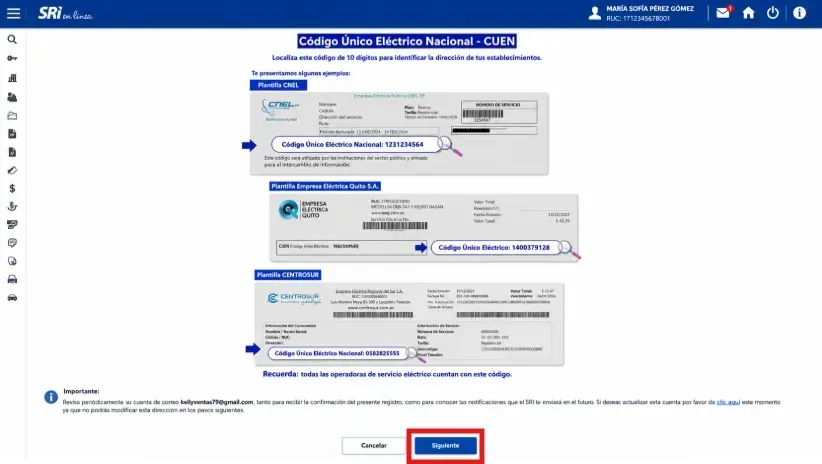The height and width of the screenshot is (464, 822).
Task: Follow the 'clic aquí' link
Action: (x=728, y=402)
